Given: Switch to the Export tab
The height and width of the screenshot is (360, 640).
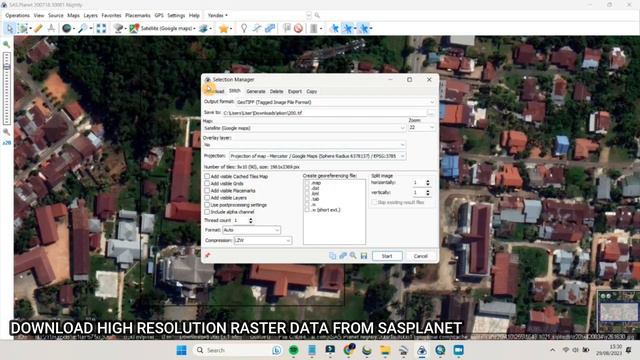Looking at the screenshot, I should [x=295, y=91].
